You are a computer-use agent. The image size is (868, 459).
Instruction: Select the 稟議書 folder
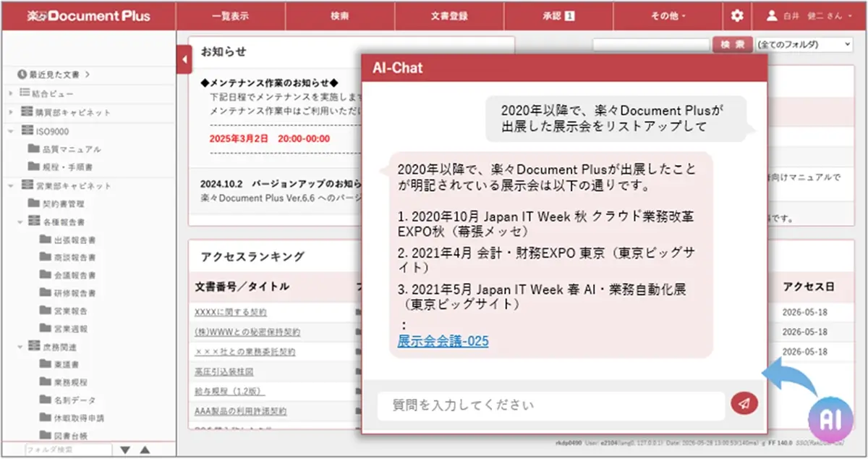[x=66, y=365]
